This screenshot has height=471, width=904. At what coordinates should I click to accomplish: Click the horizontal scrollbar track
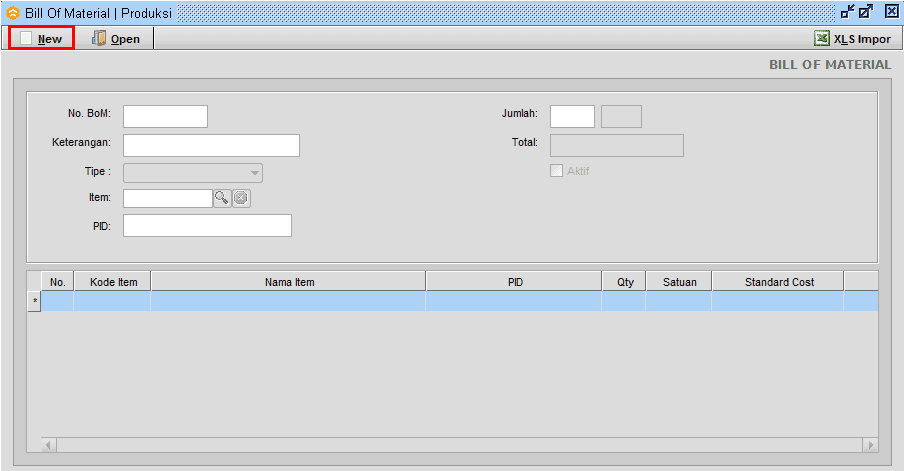[x=459, y=444]
